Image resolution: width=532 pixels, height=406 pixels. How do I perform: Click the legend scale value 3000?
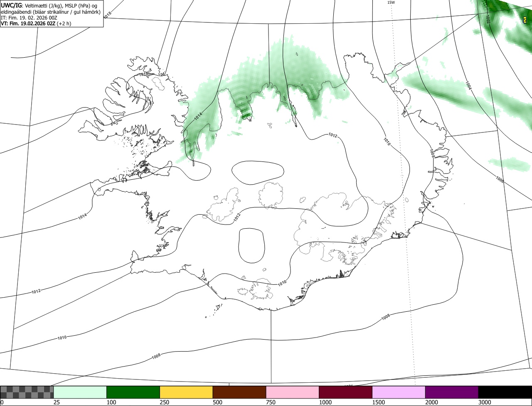tap(485, 402)
